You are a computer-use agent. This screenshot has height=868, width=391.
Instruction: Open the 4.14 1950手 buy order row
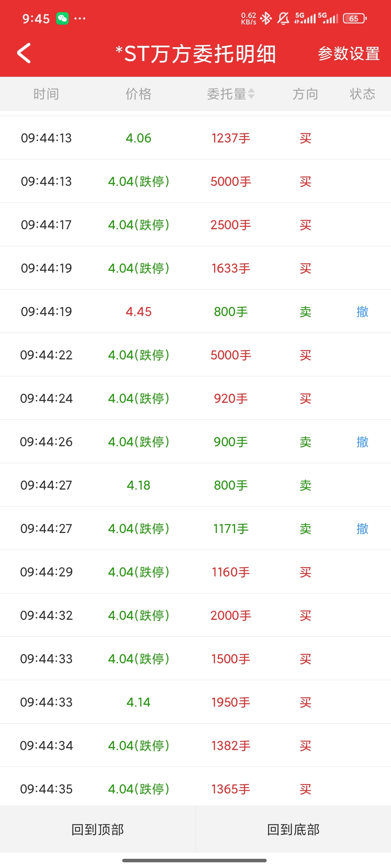pos(195,702)
